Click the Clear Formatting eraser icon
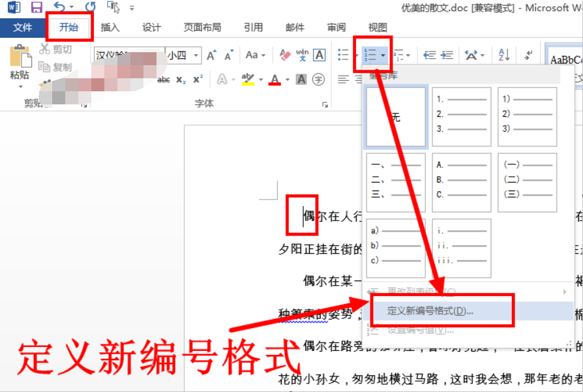This screenshot has height=392, width=583. [284, 55]
